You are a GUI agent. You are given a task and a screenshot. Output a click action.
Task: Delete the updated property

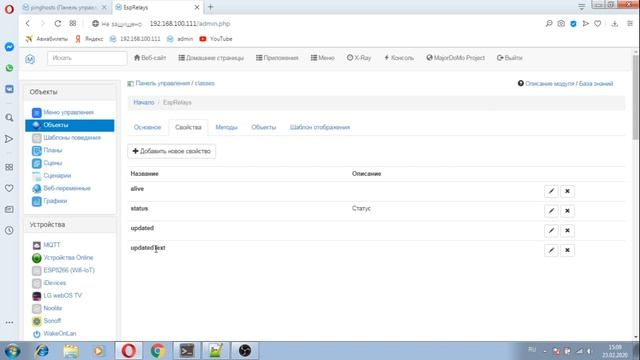567,231
